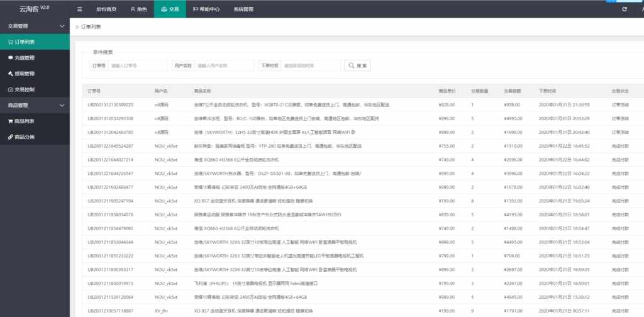Open the 后台首页 tab
Viewport: 644px width, 317px height.
106,9
